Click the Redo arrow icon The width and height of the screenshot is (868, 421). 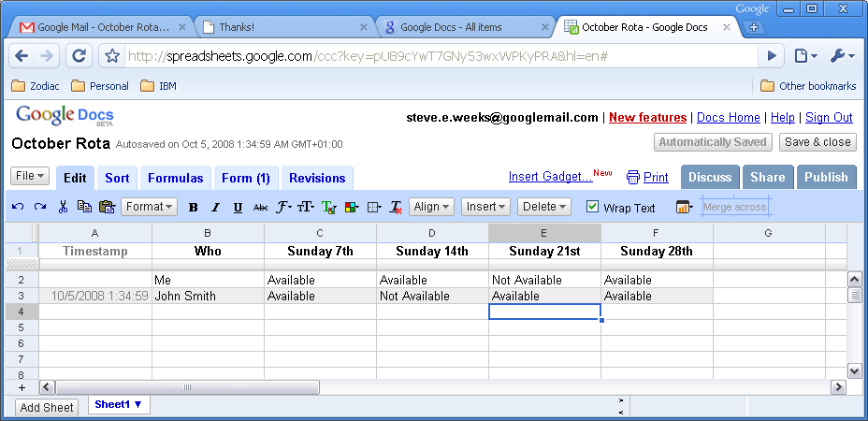(40, 207)
